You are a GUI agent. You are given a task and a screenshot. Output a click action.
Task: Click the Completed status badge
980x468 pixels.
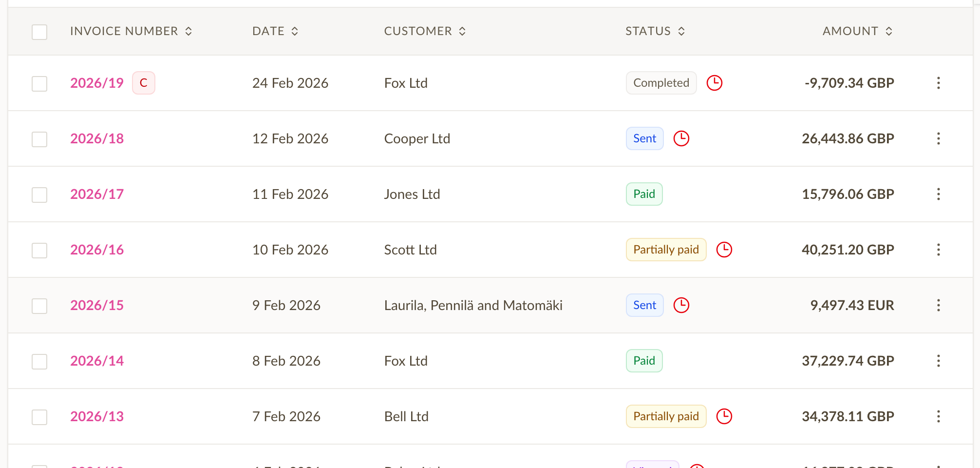point(661,83)
